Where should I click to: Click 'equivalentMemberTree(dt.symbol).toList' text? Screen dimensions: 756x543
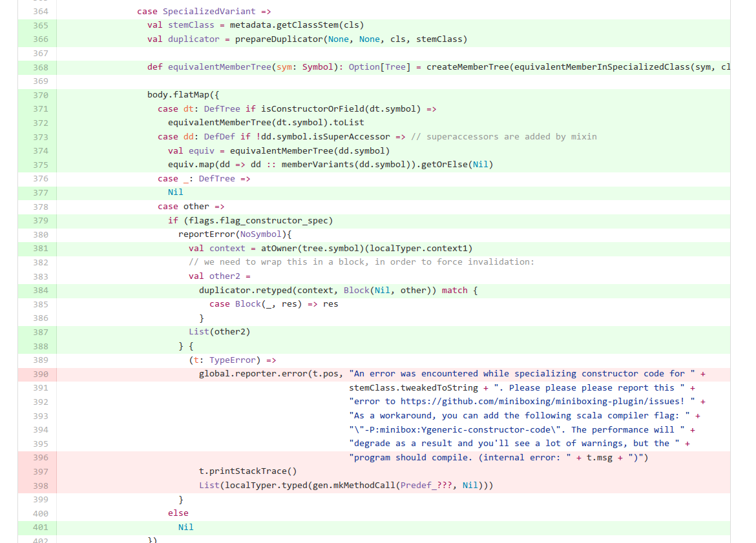click(x=266, y=123)
